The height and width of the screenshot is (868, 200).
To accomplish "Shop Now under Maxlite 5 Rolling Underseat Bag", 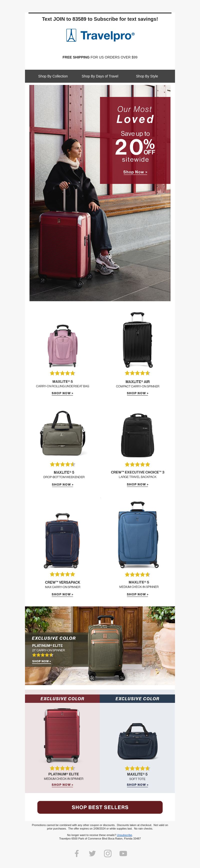I will pos(62,393).
